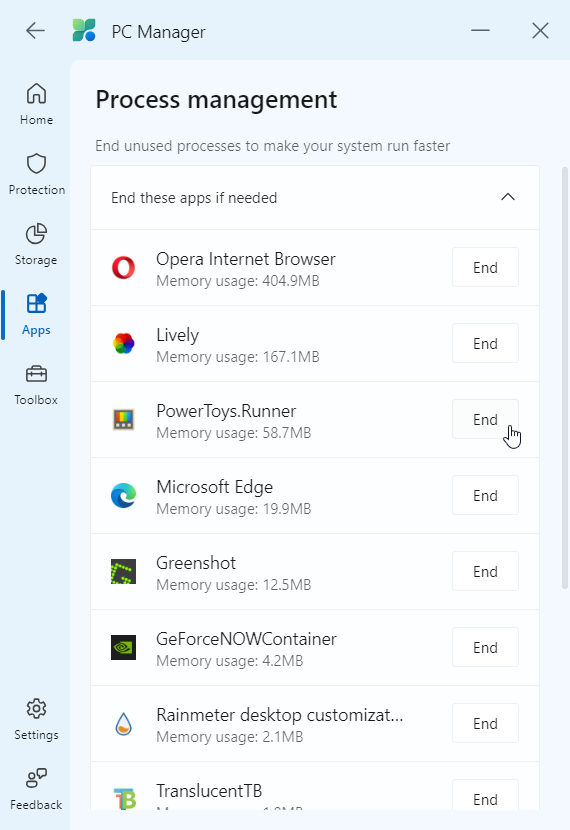Click the PowerToys.Runner icon
The height and width of the screenshot is (830, 570).
(123, 419)
